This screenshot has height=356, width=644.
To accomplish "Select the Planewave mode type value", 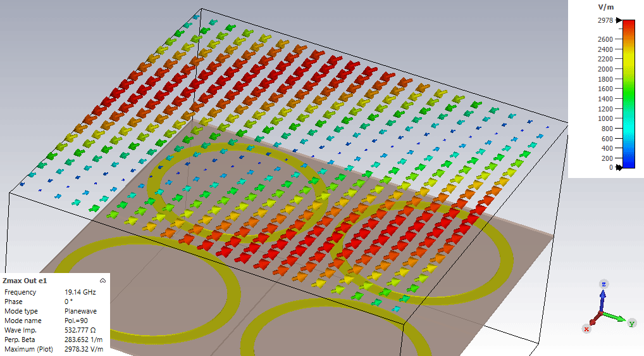I will [x=80, y=311].
